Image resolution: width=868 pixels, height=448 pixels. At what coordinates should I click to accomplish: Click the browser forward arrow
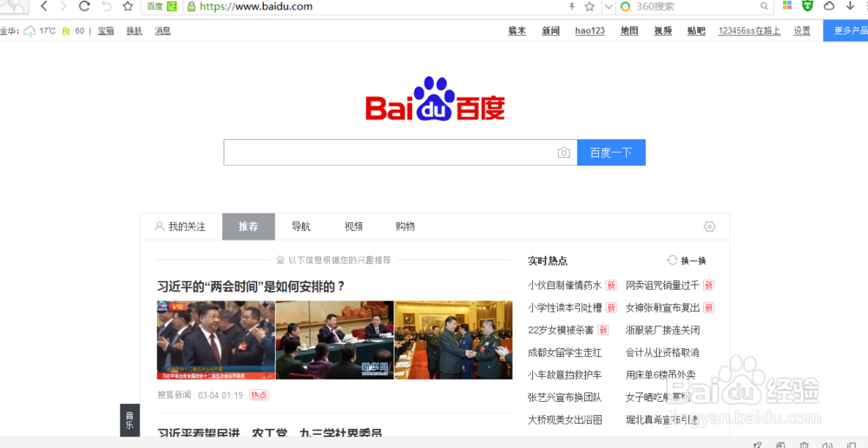coord(63,6)
